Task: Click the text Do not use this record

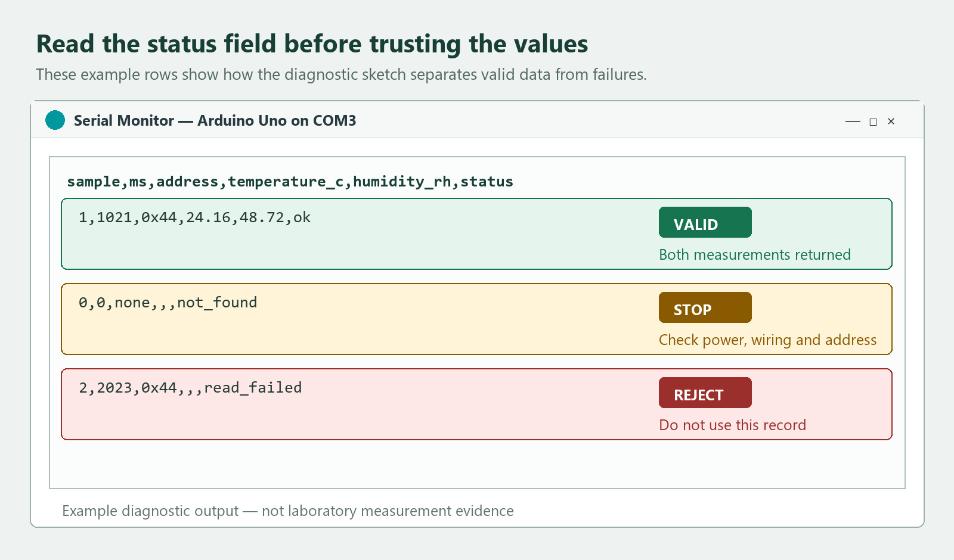Action: click(732, 425)
